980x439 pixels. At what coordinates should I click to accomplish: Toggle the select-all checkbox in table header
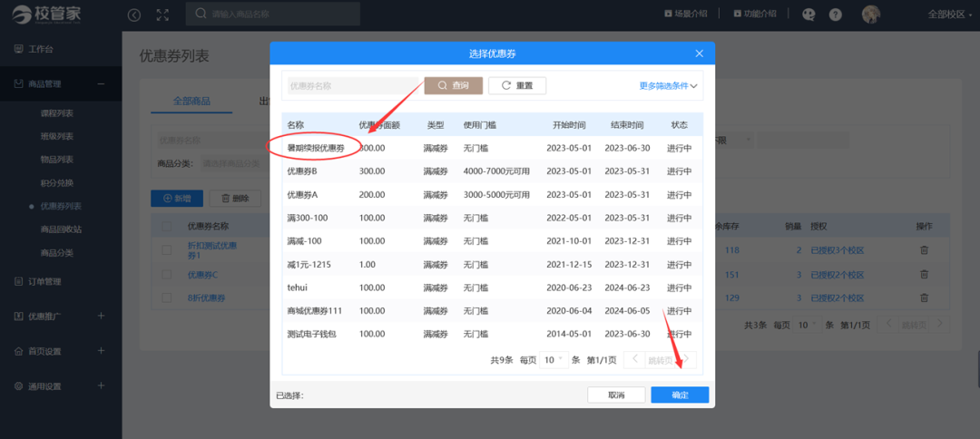tap(166, 226)
